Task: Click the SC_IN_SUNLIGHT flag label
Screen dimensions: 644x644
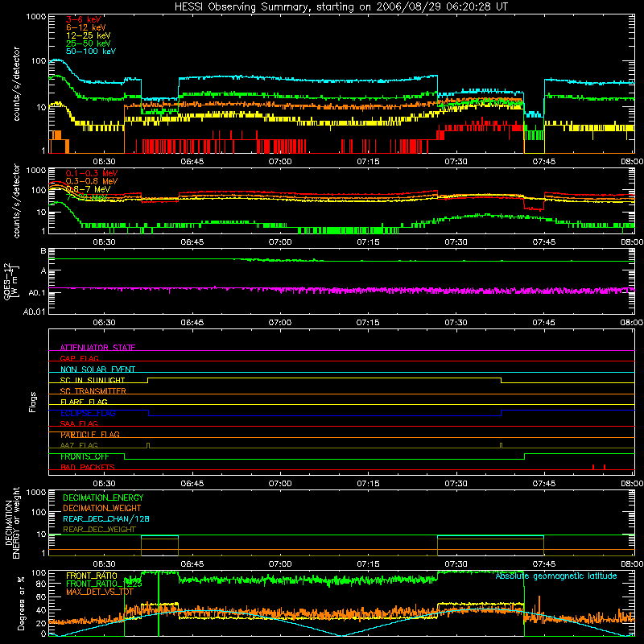Action: pyautogui.click(x=93, y=380)
